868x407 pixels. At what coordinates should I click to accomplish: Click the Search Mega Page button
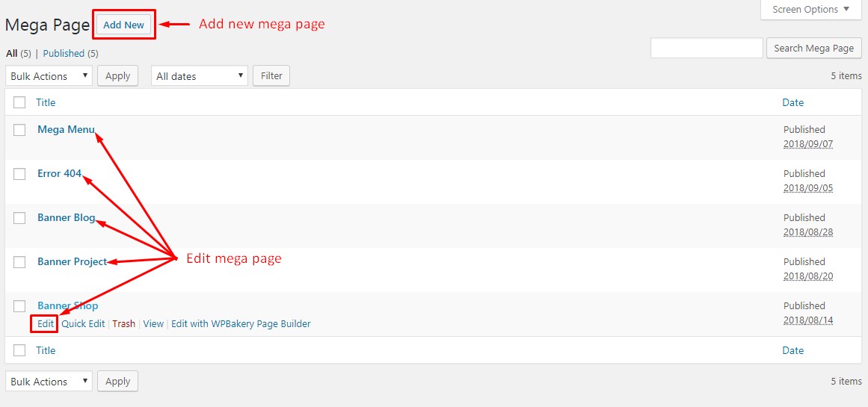pos(813,49)
